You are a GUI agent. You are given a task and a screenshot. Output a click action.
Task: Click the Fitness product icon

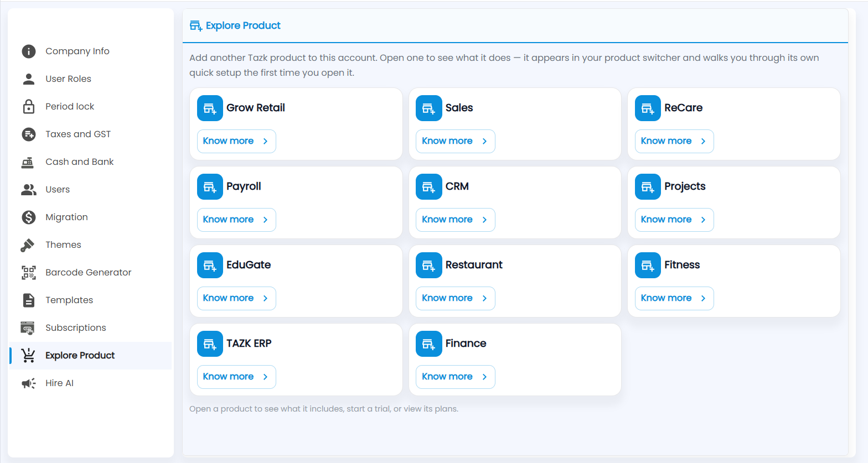click(x=648, y=265)
